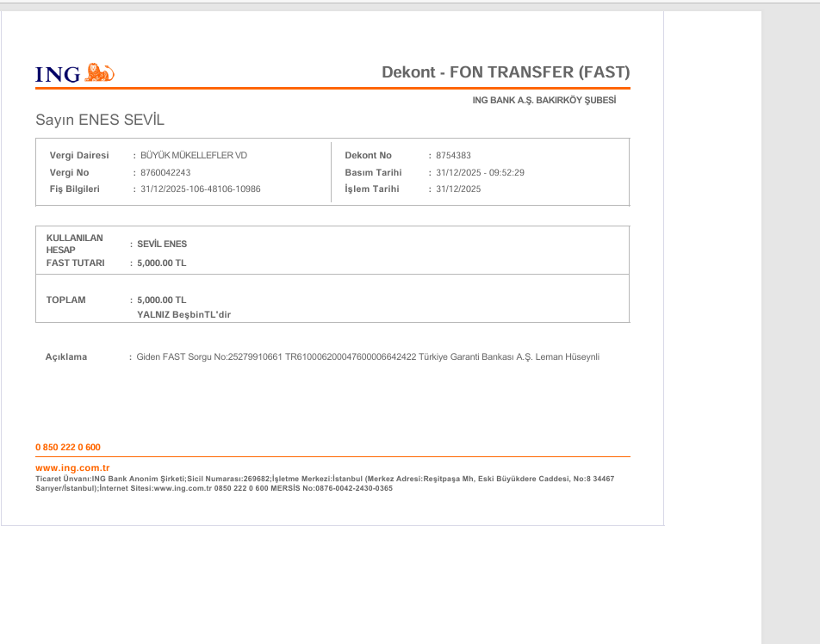Click the TOPLAM 5,000.00 TL amount
The image size is (820, 644).
point(162,300)
